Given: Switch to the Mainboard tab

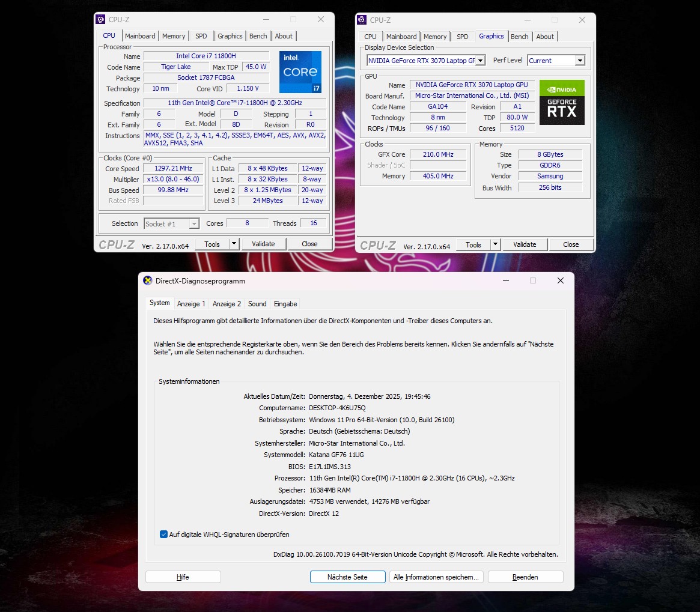Looking at the screenshot, I should pos(140,35).
